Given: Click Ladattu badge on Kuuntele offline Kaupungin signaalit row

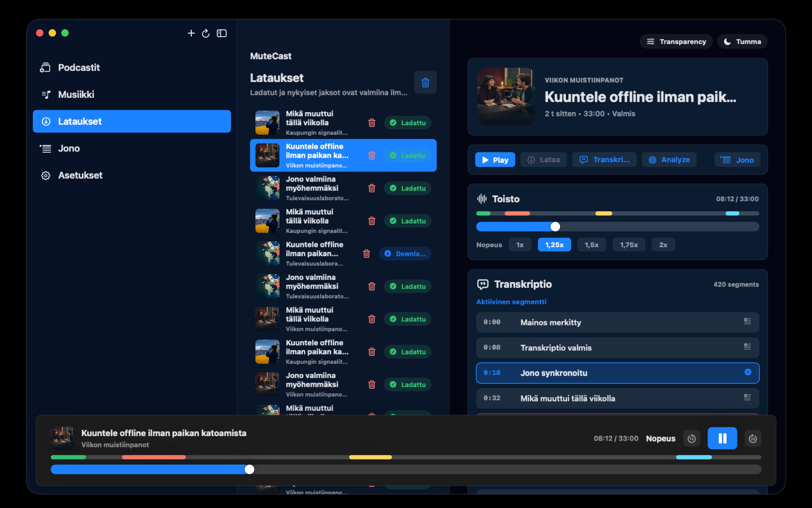Looking at the screenshot, I should [x=408, y=352].
